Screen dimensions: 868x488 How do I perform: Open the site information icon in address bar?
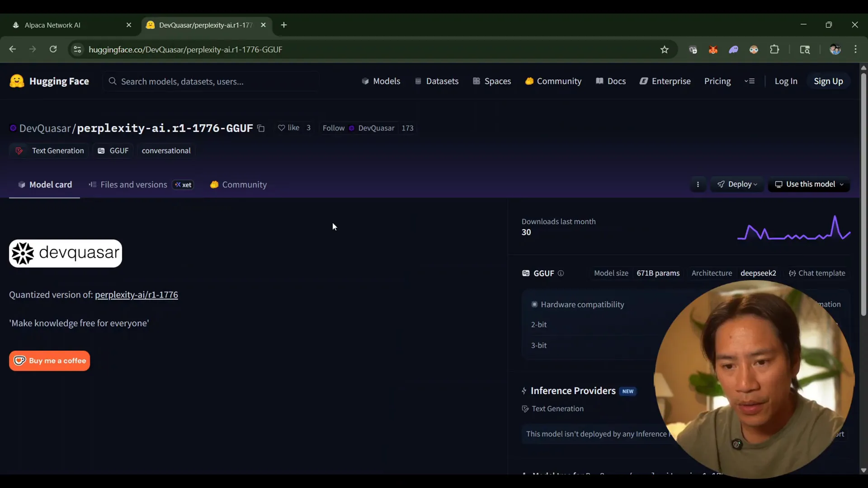click(77, 50)
